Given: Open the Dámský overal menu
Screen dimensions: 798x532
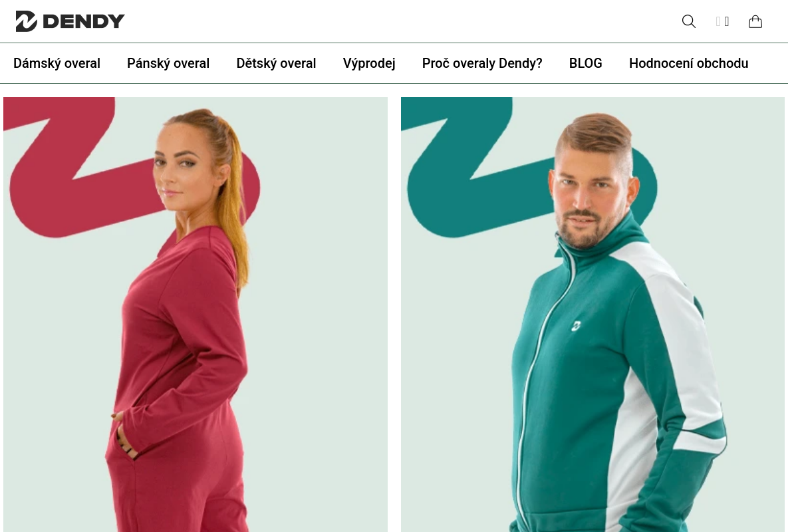Looking at the screenshot, I should 57,63.
